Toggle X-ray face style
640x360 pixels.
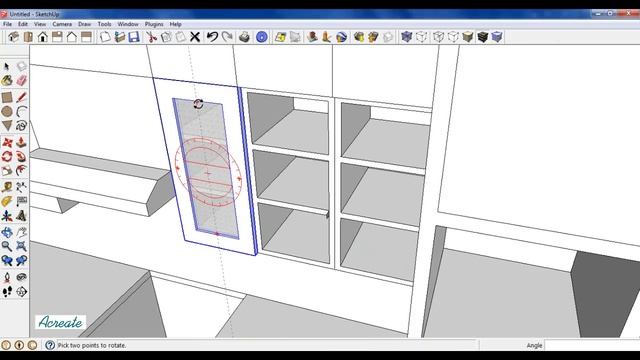(406, 37)
